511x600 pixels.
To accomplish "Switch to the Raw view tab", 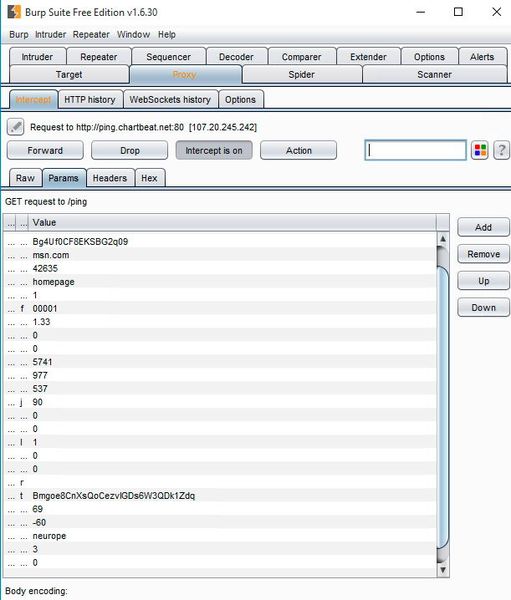I will click(25, 178).
